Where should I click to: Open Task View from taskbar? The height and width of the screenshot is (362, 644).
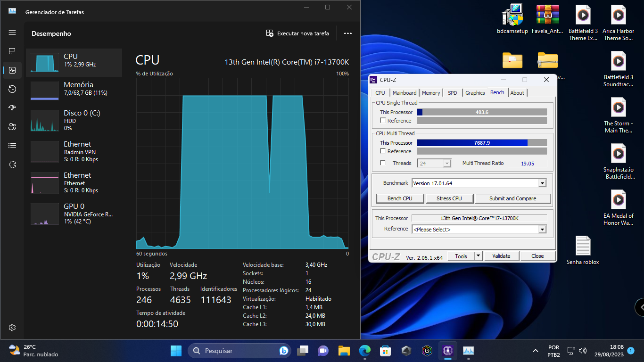tap(303, 351)
